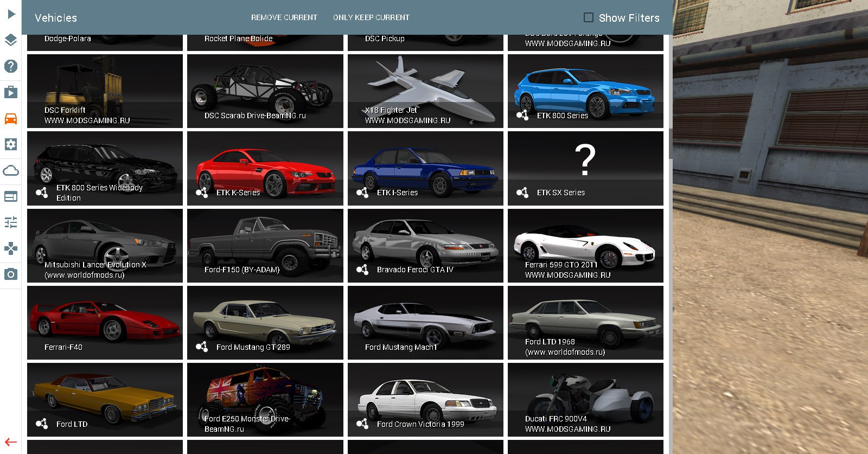Select the Dodge-Polara tile at top

[x=105, y=43]
